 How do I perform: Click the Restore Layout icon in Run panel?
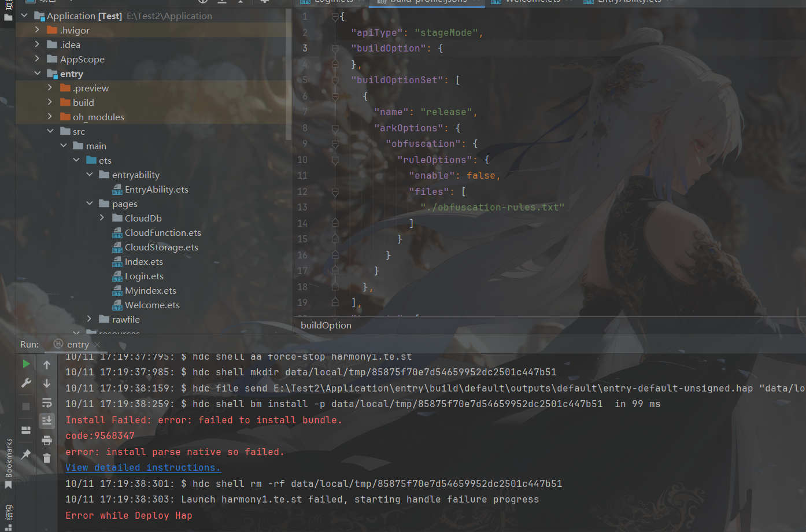click(x=26, y=430)
